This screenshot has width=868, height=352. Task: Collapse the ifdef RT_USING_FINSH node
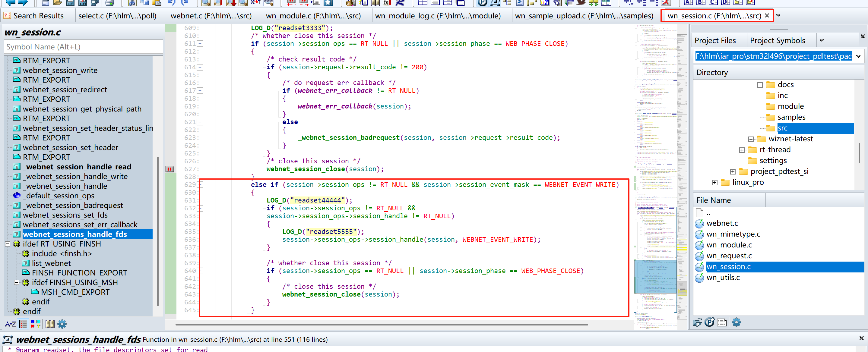click(8, 244)
